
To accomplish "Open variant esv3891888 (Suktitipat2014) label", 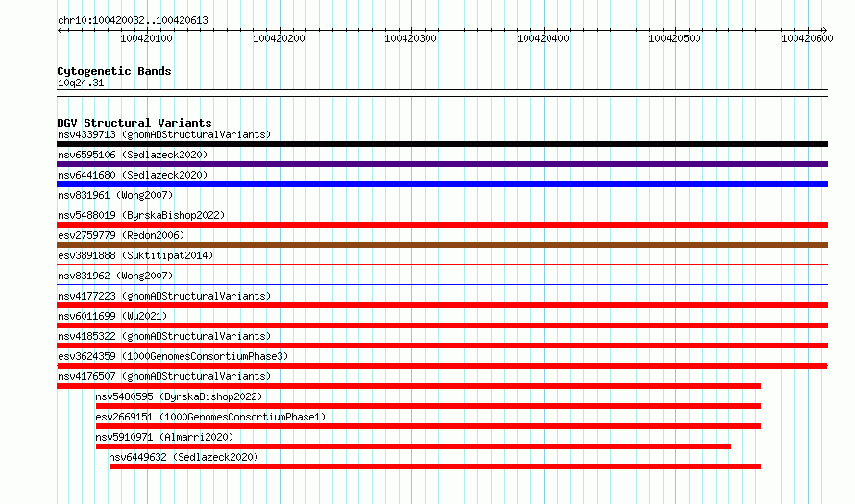I will coord(135,255).
